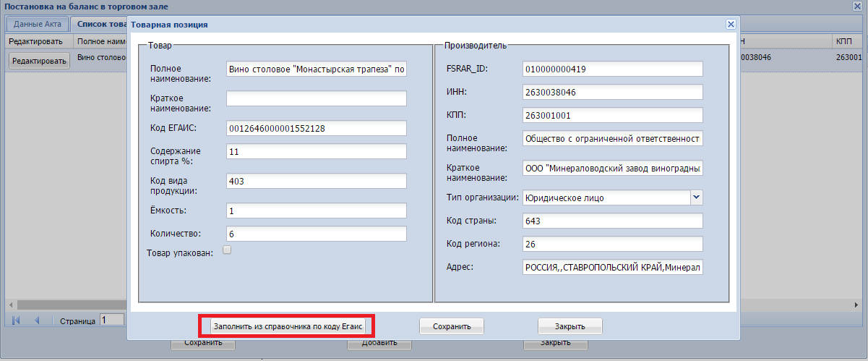Click the Страница page number box
The image size is (868, 361).
point(112,320)
